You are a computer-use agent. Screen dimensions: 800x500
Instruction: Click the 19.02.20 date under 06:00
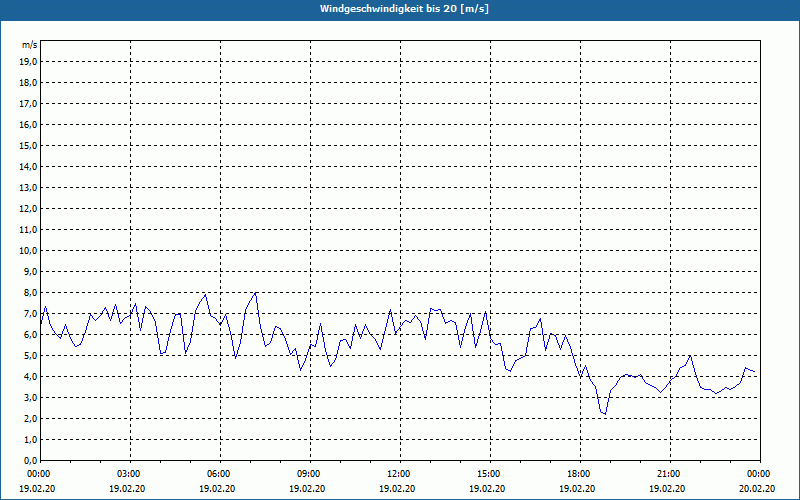point(217,489)
